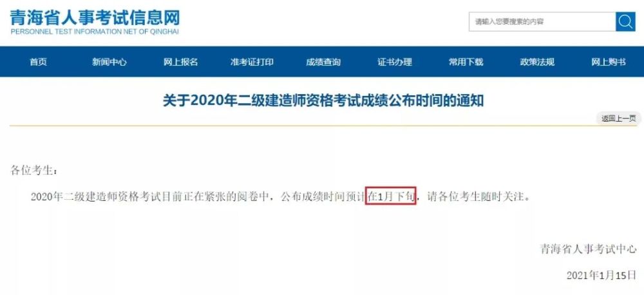Click the 各位考生 greeting line
Screen dimensions: 644x295
[x=35, y=171]
